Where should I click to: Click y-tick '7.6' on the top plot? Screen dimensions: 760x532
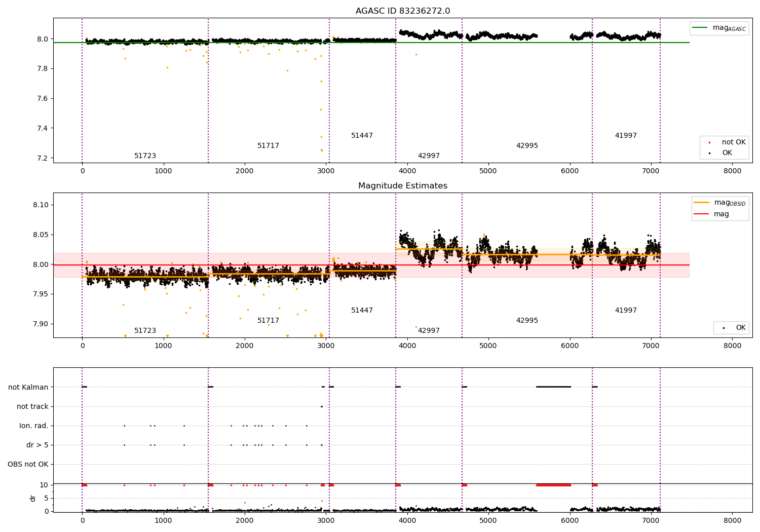coord(43,99)
